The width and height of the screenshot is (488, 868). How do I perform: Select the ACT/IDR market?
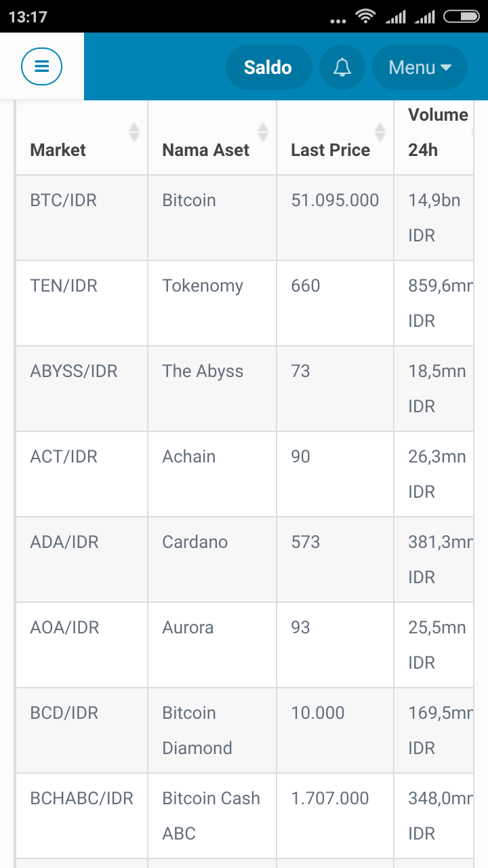(64, 456)
